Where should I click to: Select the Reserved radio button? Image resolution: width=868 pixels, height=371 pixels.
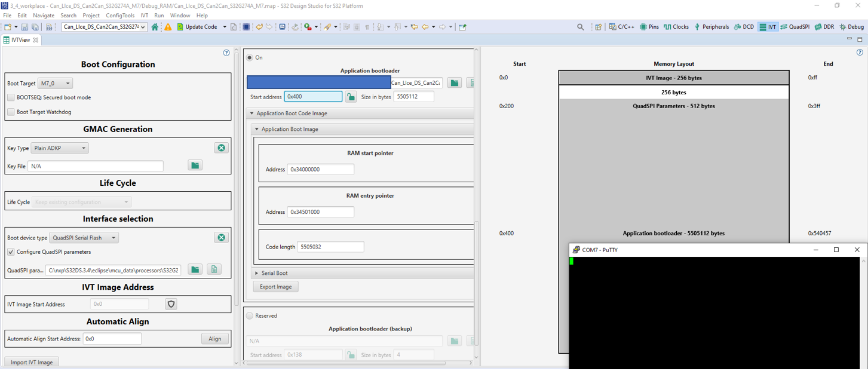tap(250, 316)
